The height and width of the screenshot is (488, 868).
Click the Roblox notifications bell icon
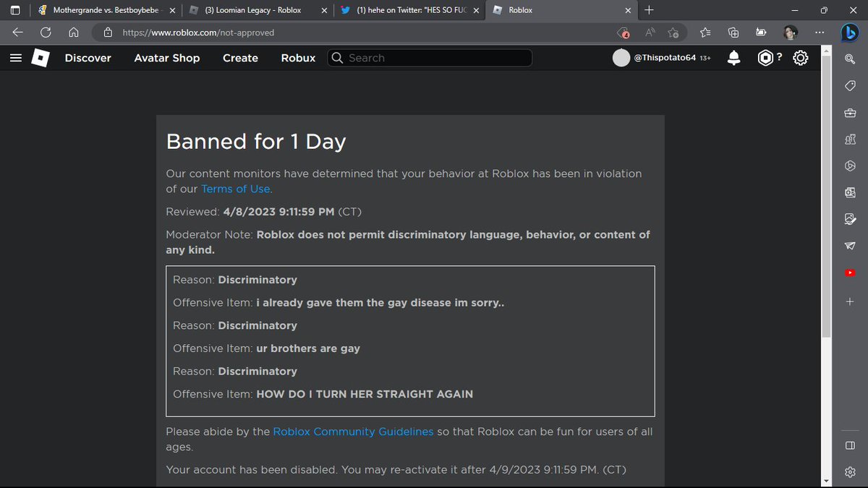[x=733, y=58]
